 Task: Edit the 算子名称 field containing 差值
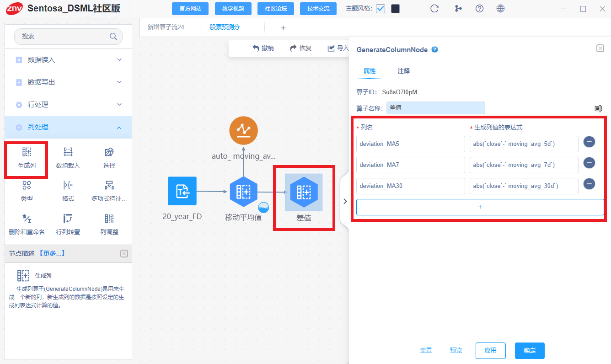pos(436,108)
